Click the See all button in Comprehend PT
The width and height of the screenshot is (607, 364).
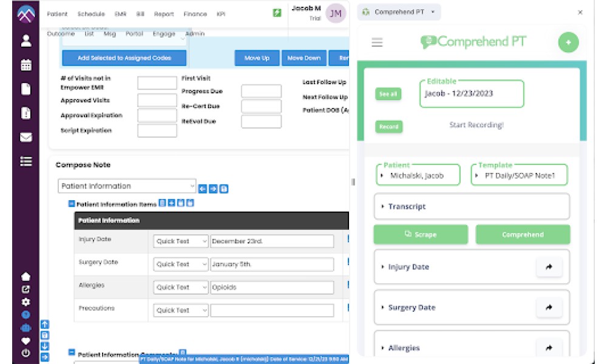(x=388, y=94)
